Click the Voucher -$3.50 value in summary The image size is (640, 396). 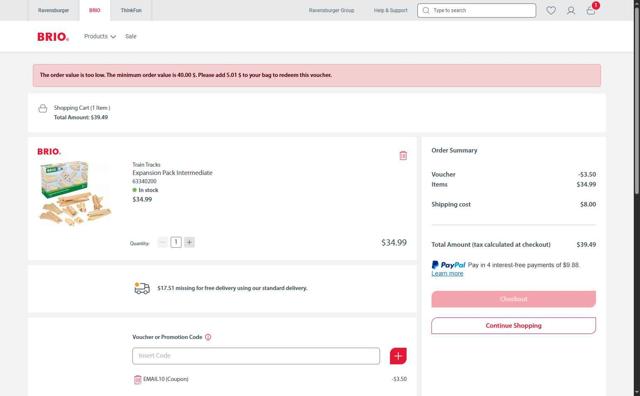[x=587, y=174]
